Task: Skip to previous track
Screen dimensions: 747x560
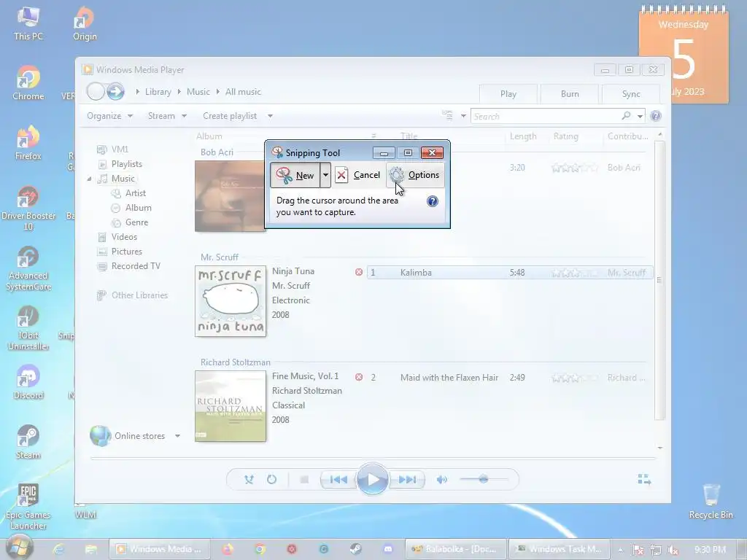Action: coord(338,480)
